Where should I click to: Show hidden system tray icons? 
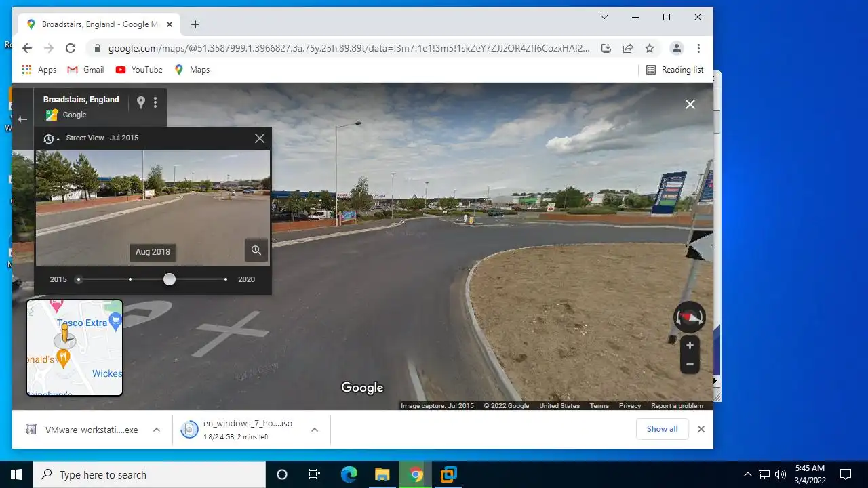point(748,474)
